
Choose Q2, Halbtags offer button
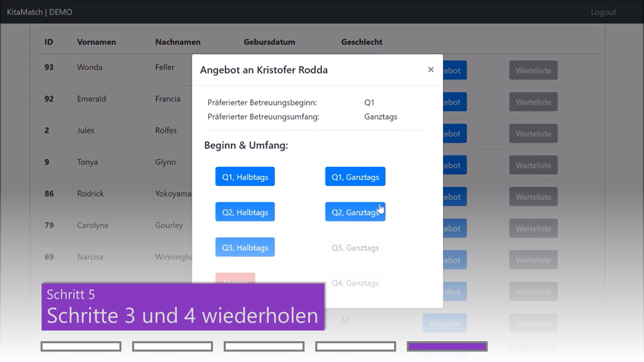pyautogui.click(x=245, y=212)
